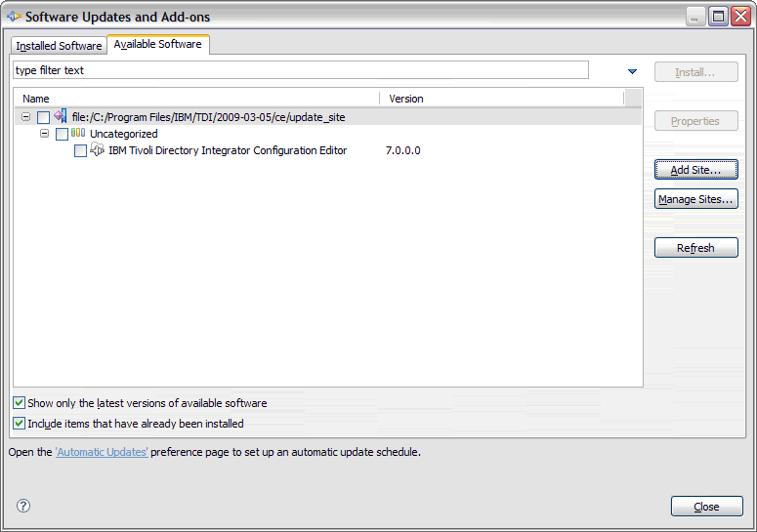Collapse the update_site file tree node

tap(25, 117)
